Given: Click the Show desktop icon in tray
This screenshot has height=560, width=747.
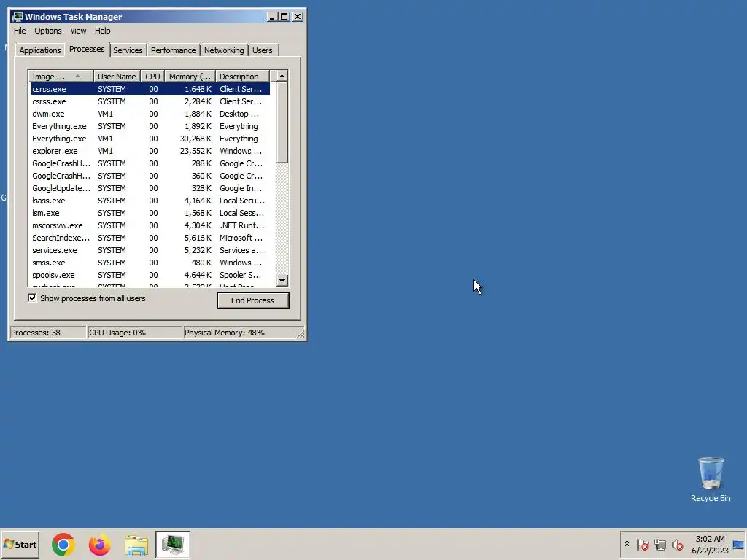Looking at the screenshot, I should tap(738, 545).
